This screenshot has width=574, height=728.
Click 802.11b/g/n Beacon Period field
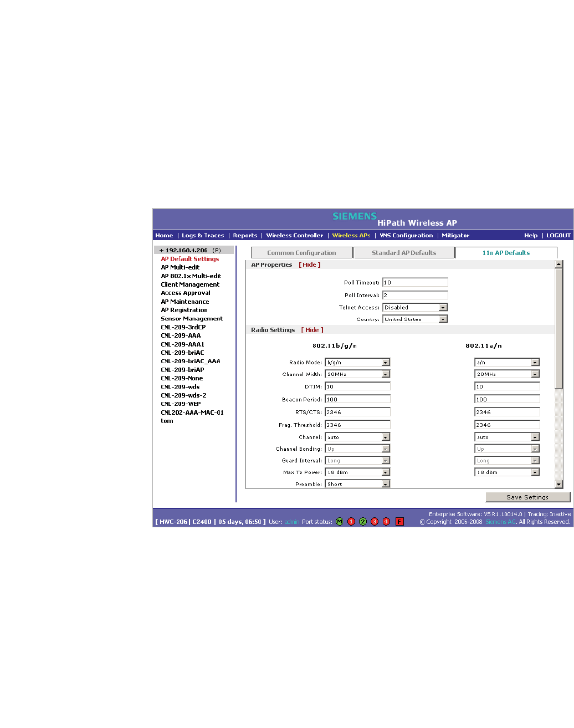click(357, 399)
